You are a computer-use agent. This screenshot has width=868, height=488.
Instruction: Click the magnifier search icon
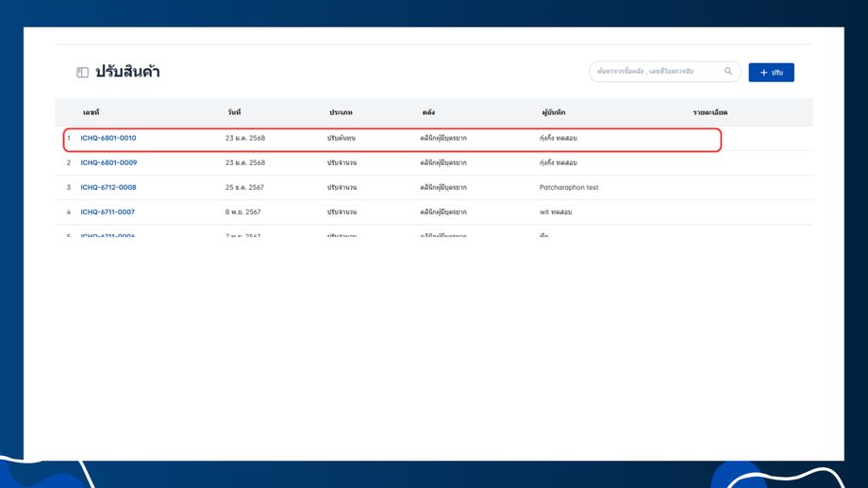[x=728, y=72]
